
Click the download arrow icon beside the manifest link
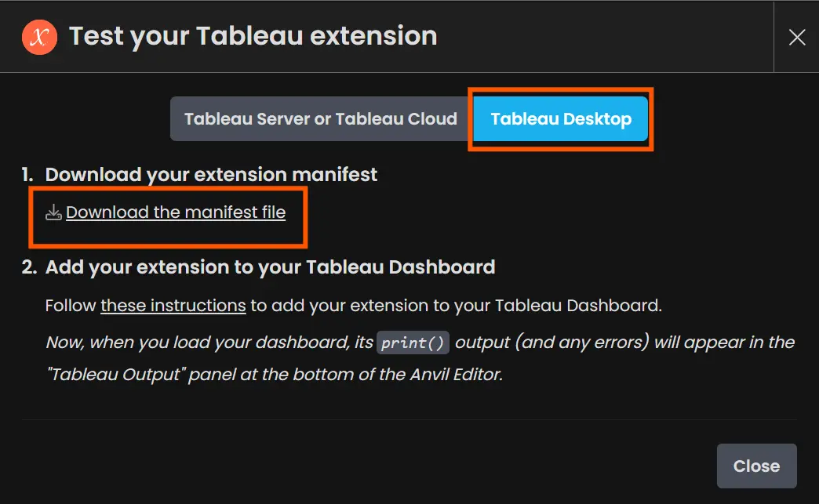53,212
